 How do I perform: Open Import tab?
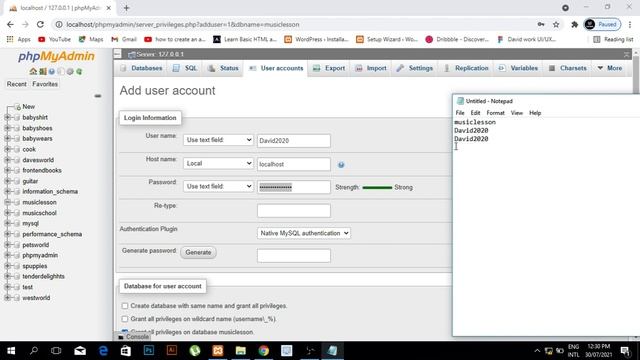tap(371, 68)
